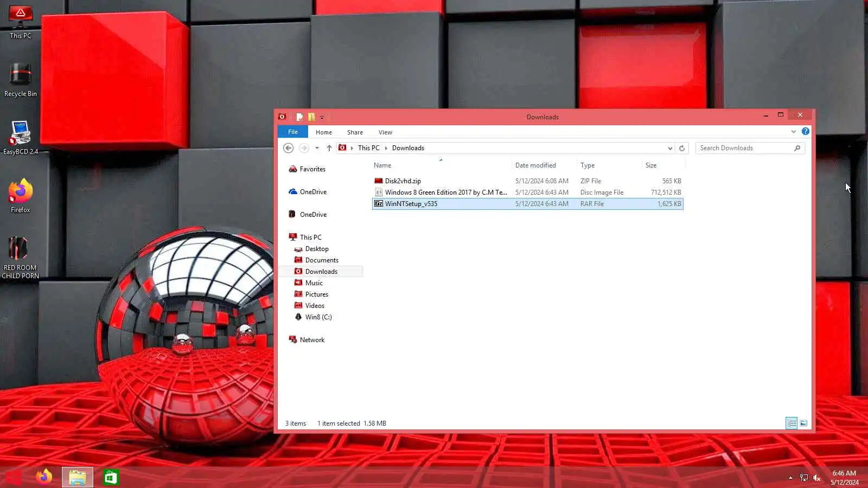Launch Firefox from the taskbar
Image resolution: width=868 pixels, height=488 pixels.
point(44,477)
